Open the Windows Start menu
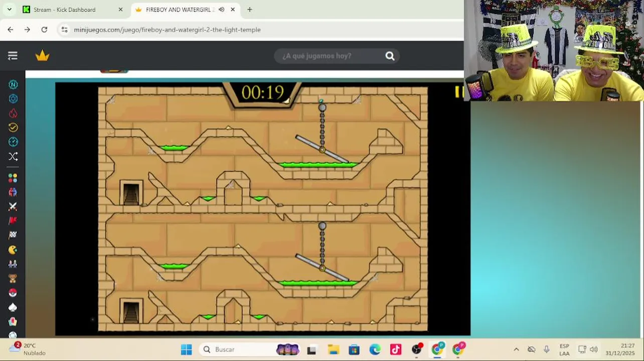644x361 pixels. 186,349
